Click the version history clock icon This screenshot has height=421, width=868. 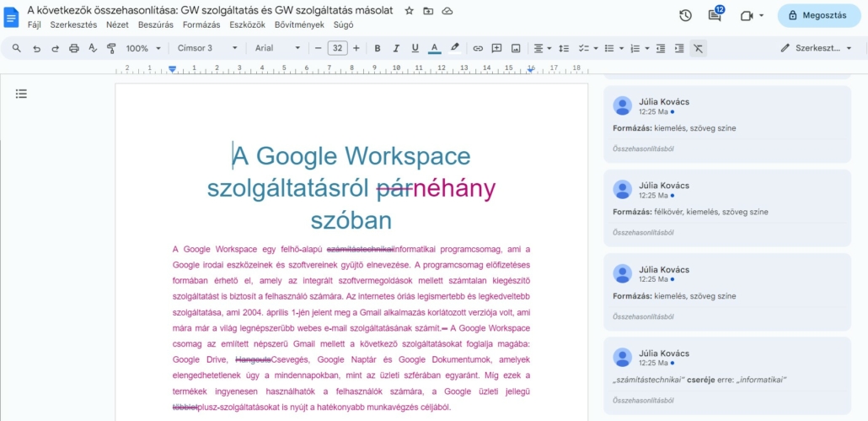[685, 15]
